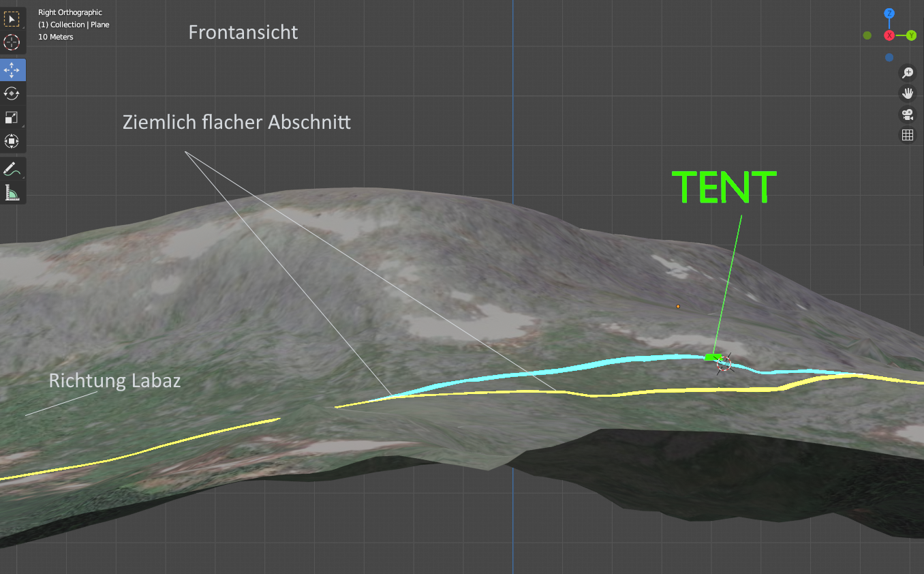Toggle perspective/orthographic grid button
Viewport: 924px width, 574px height.
[908, 135]
